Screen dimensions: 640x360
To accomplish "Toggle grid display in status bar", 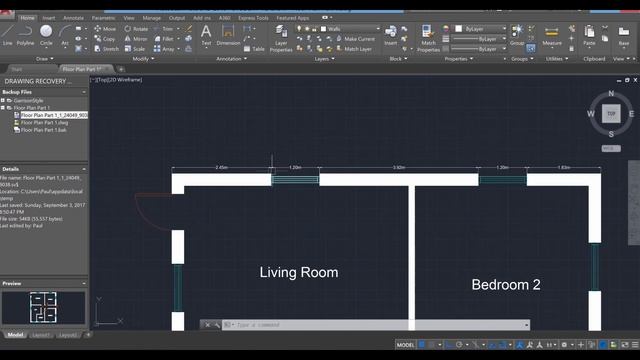I will pyautogui.click(x=422, y=345).
